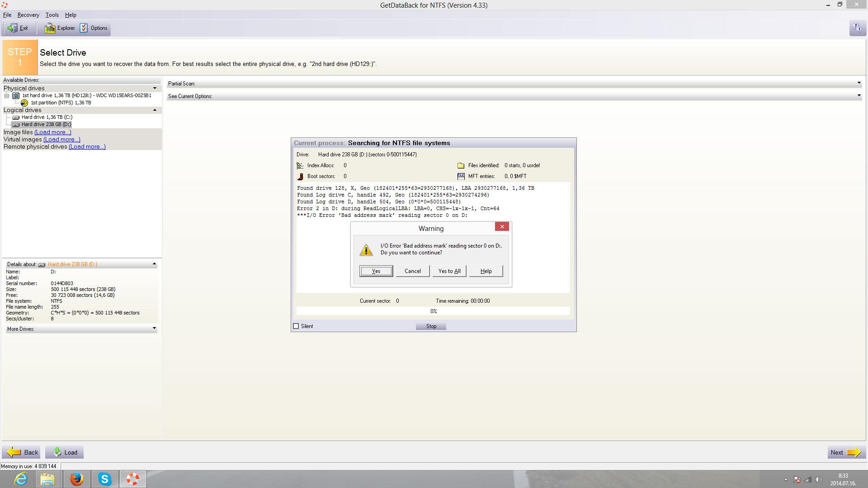Screen dimensions: 868x488
Task: Click the Load button
Action: [65, 452]
